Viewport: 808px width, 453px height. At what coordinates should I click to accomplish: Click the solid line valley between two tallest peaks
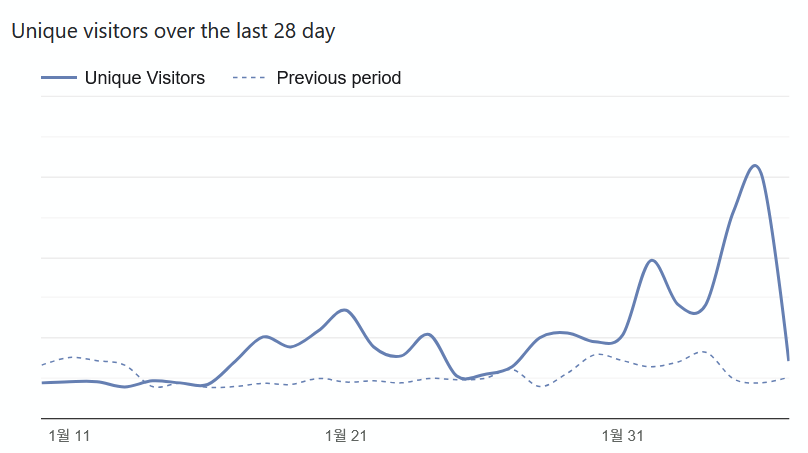(x=695, y=313)
